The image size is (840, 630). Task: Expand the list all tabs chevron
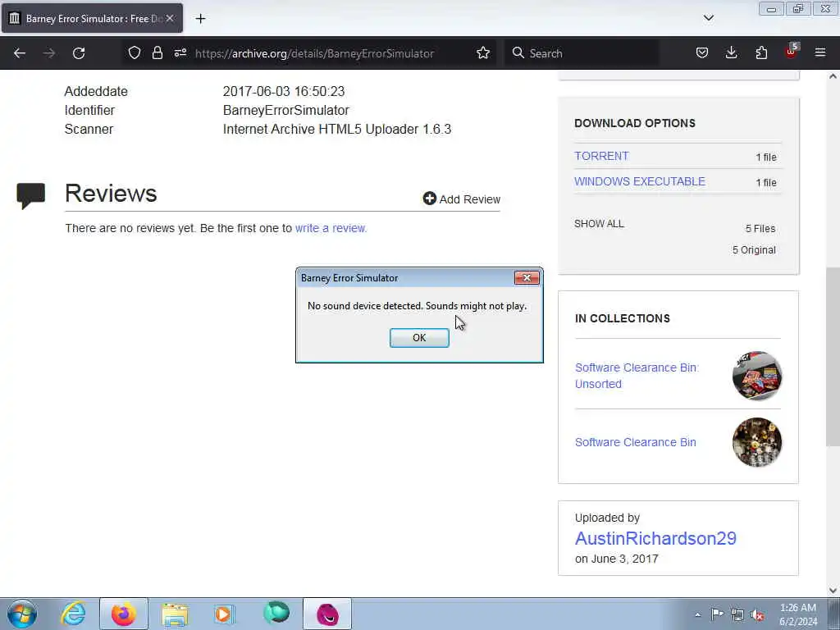tap(708, 18)
